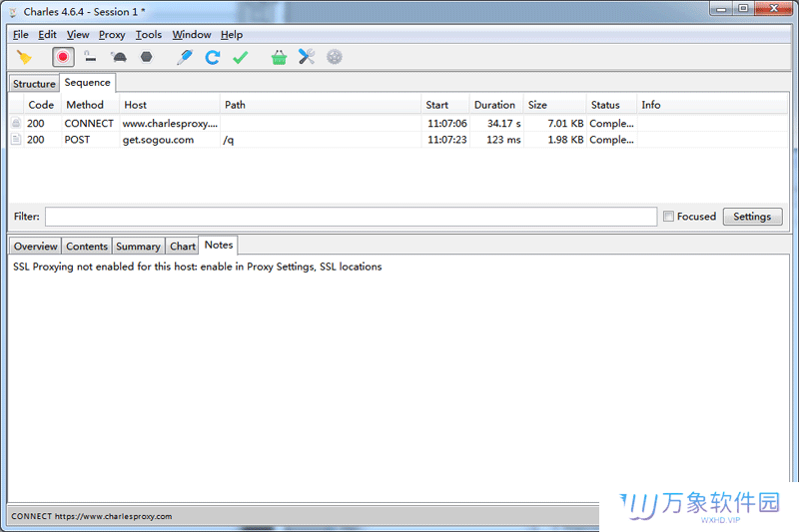Validate selected response with green checkmark
The height and width of the screenshot is (532, 799).
(x=240, y=57)
